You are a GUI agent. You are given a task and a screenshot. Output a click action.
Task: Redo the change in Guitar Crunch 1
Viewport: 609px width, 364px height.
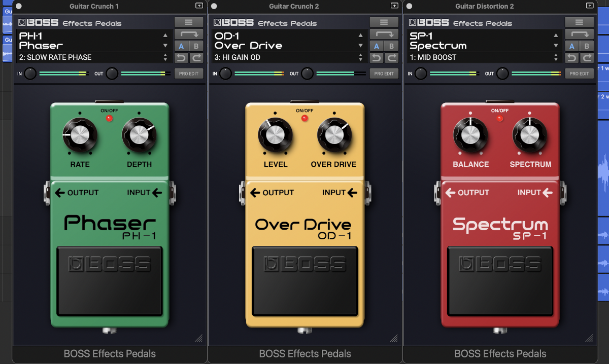(x=196, y=57)
